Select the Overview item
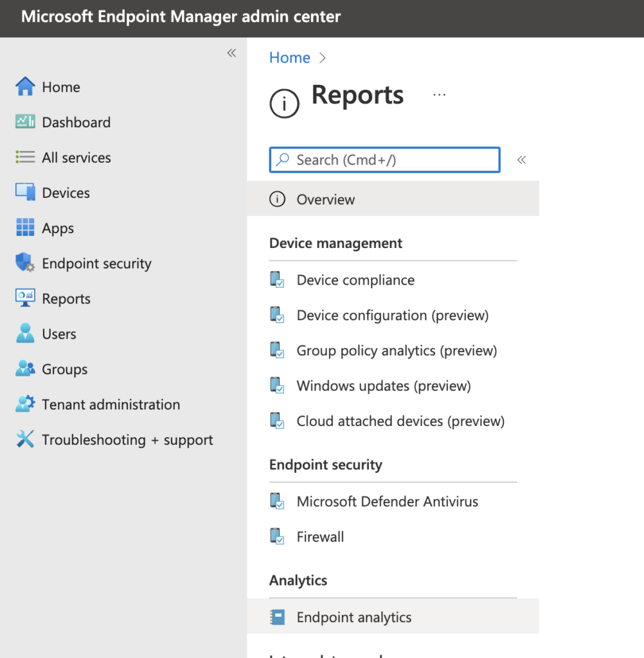The image size is (644, 658). [393, 199]
